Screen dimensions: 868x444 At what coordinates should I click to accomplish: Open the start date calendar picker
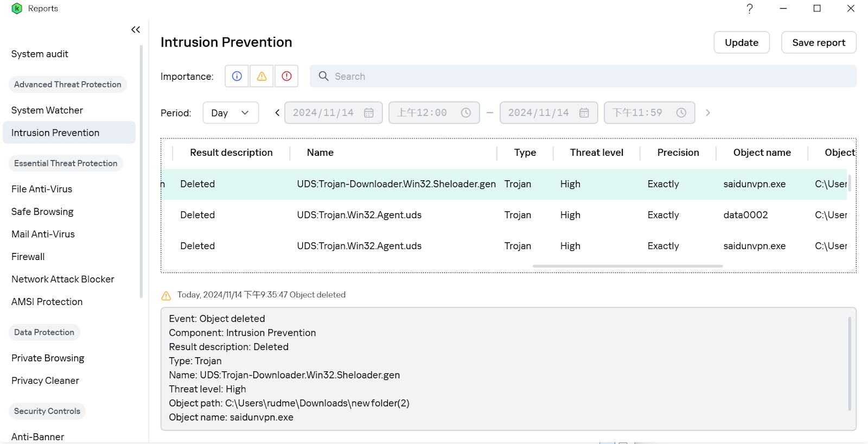(x=369, y=113)
